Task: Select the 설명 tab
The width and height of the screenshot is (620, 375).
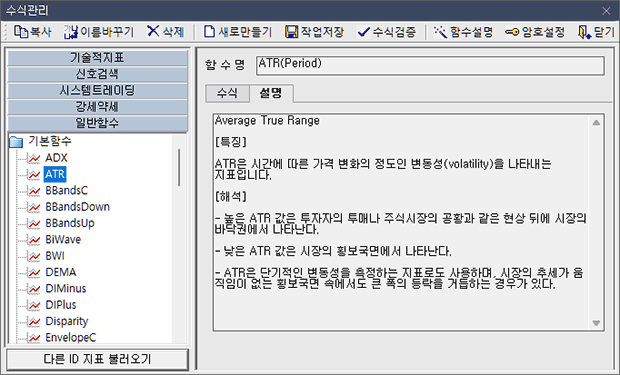Action: coord(271,93)
